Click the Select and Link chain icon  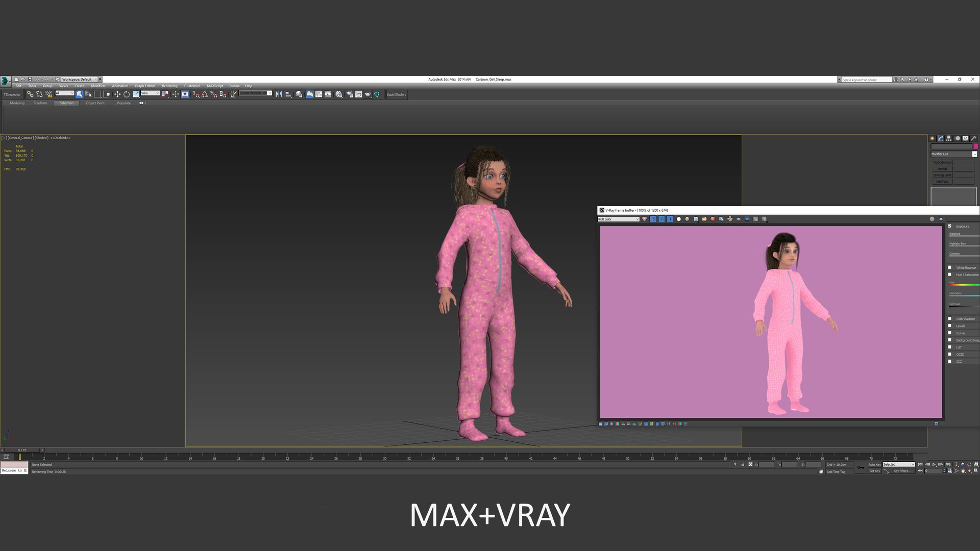[x=30, y=94]
